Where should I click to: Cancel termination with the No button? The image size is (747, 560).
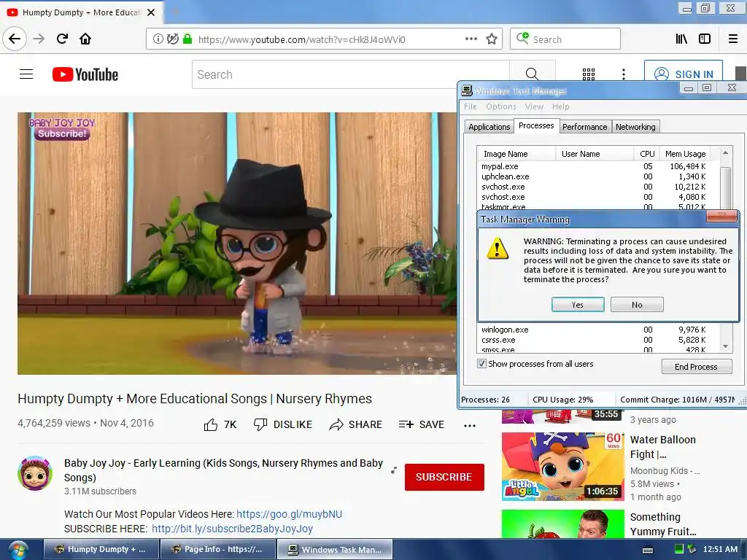click(x=637, y=305)
